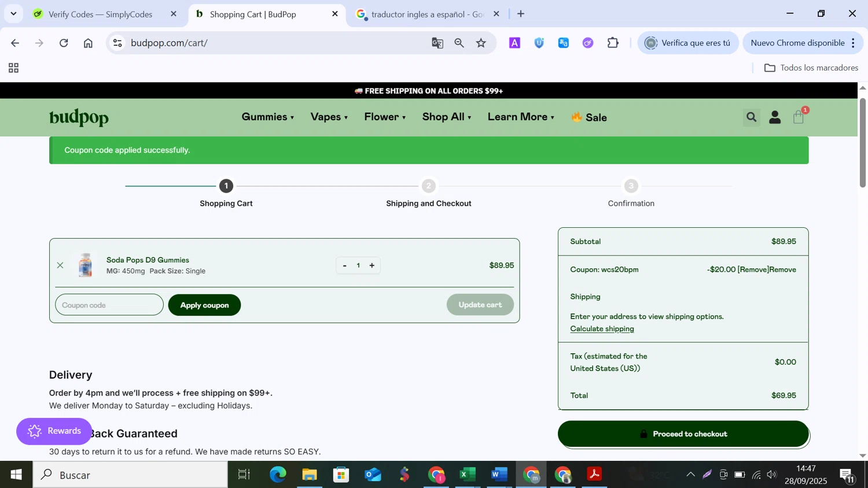The width and height of the screenshot is (868, 488).
Task: Open the Sale page
Action: pyautogui.click(x=589, y=117)
